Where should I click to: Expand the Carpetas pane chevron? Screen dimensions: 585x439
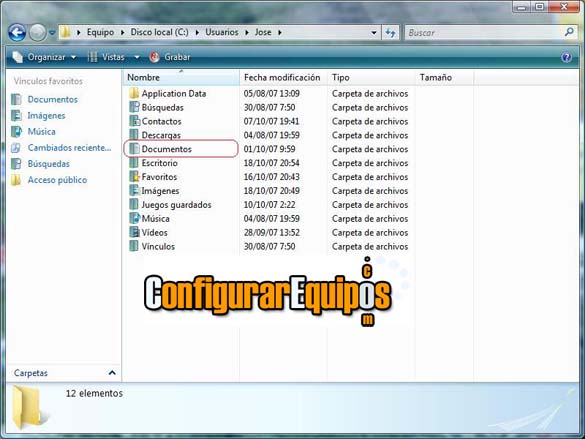pyautogui.click(x=112, y=373)
